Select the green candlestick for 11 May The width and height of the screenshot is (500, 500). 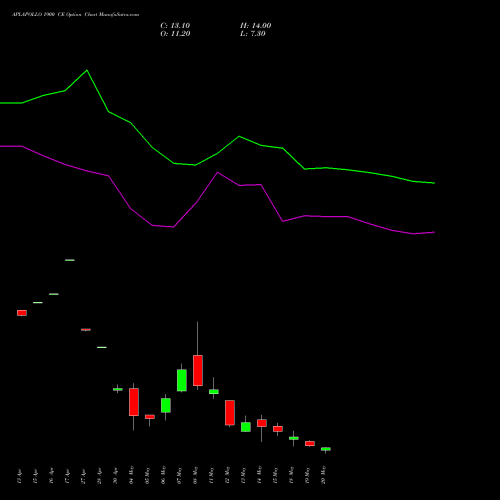point(214,392)
